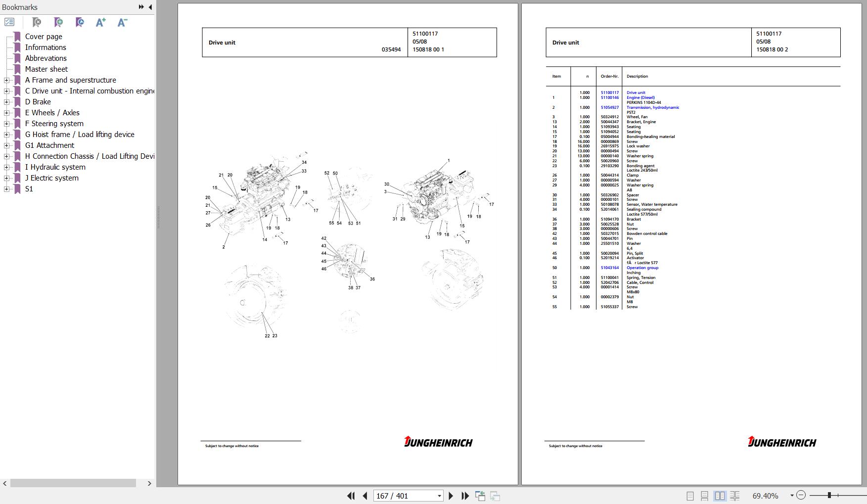Screen dimensions: 867x504
Task: Select the E Wheels / Axles bookmark label
Action: (x=52, y=113)
